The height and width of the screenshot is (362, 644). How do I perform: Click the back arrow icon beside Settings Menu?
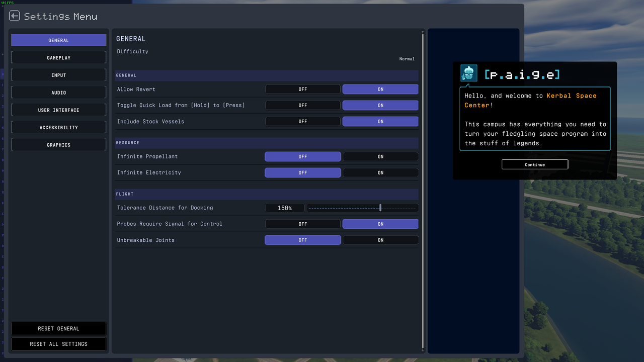[x=14, y=16]
